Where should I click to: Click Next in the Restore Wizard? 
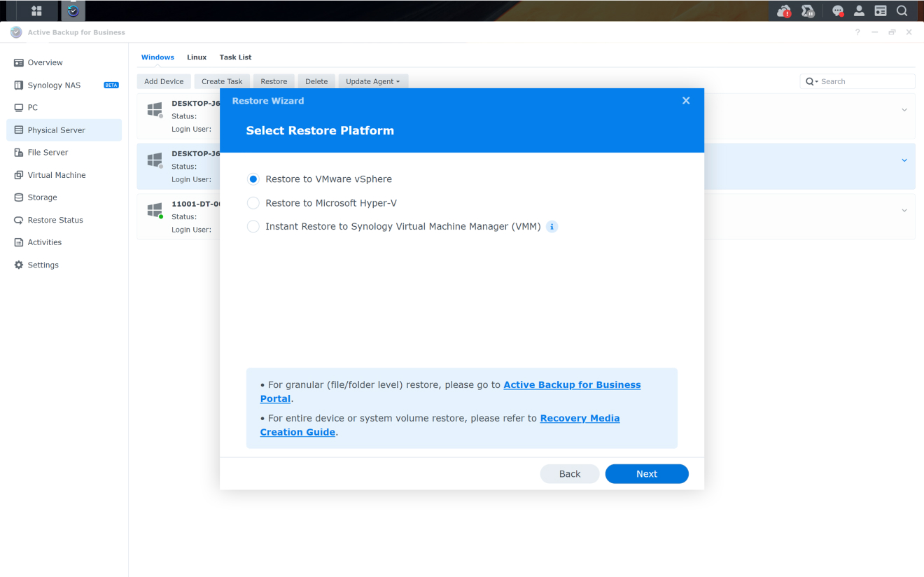click(x=646, y=473)
